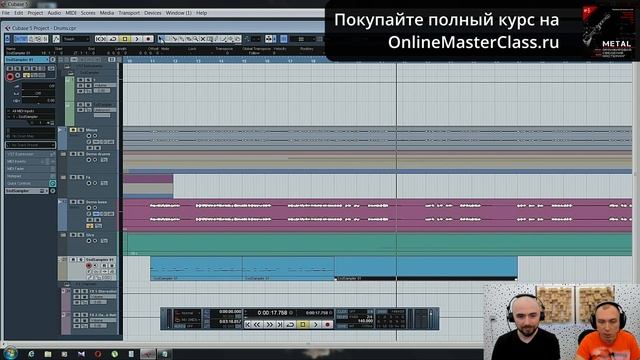The width and height of the screenshot is (640, 360).
Task: Select the Zoom magnifier tool
Action: coord(196,39)
